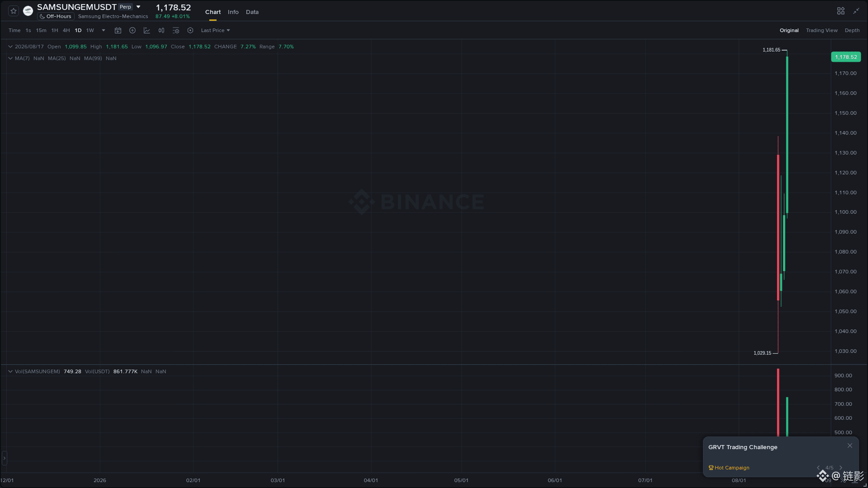Viewport: 868px width, 488px height.
Task: Open the go-to-date calendar icon
Action: click(118, 30)
